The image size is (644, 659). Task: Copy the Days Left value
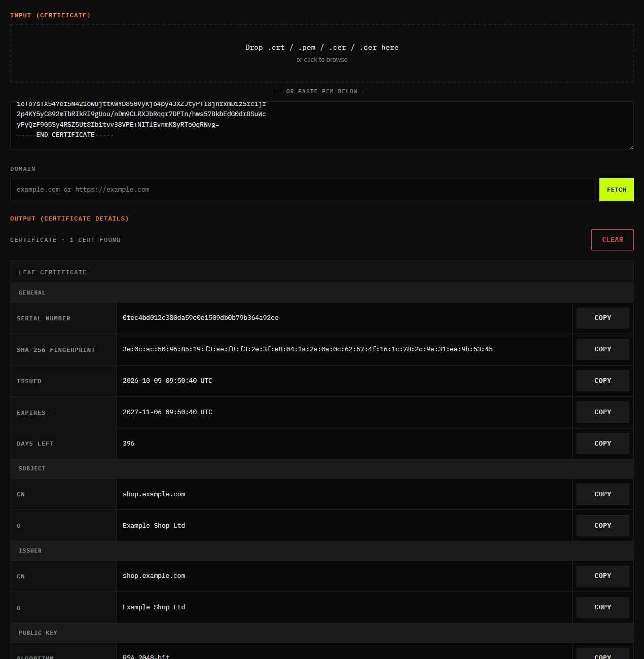point(603,444)
